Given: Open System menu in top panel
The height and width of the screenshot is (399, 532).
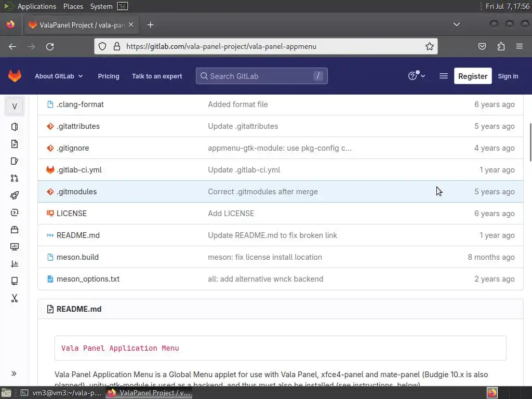Looking at the screenshot, I should [101, 6].
